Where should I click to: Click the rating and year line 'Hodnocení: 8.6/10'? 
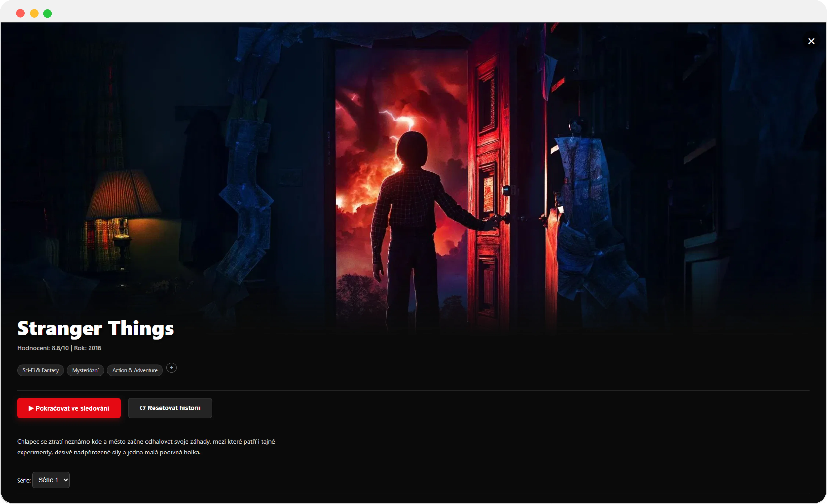pos(59,348)
